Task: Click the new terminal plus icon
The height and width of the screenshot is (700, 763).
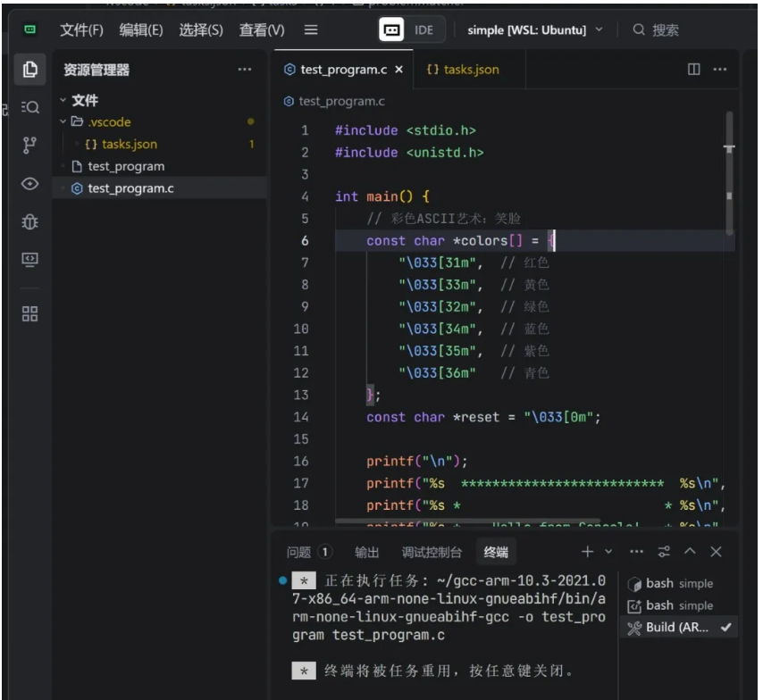Action: click(x=587, y=552)
